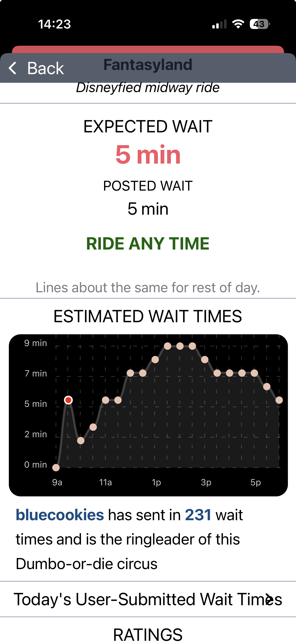Tap the last data point after 5p
This screenshot has height=644, width=296.
[279, 400]
